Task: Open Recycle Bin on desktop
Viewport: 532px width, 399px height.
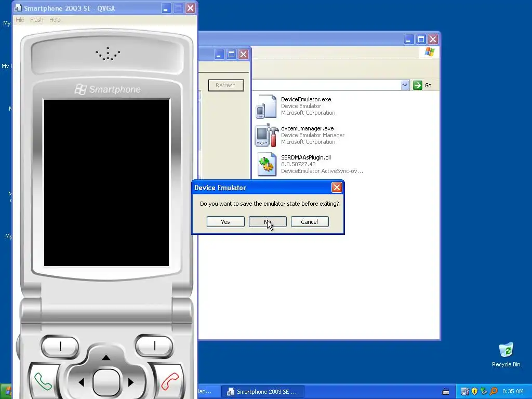Action: click(506, 354)
